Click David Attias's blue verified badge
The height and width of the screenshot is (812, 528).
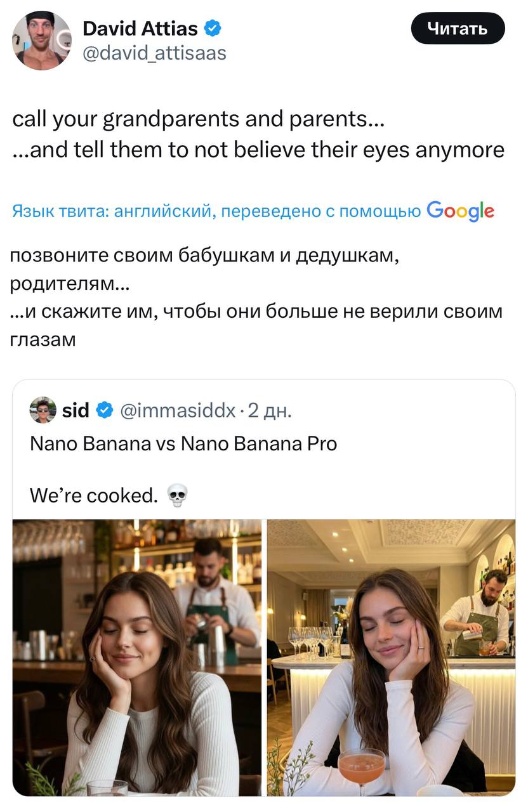pos(212,28)
